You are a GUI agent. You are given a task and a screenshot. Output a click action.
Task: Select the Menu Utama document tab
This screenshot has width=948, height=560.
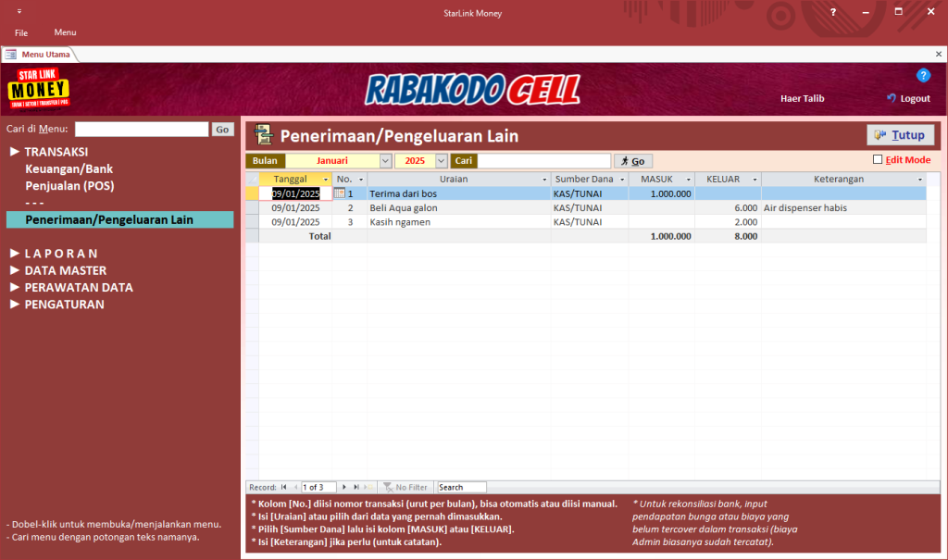[x=39, y=55]
